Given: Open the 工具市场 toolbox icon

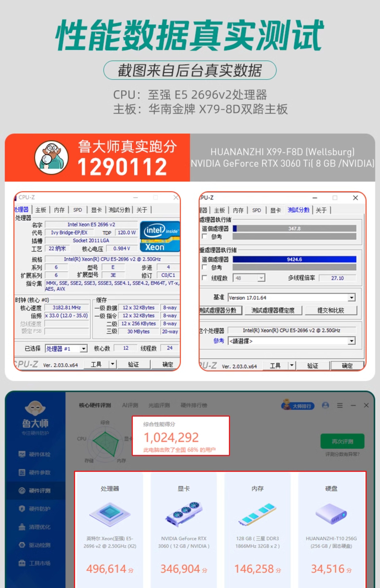Looking at the screenshot, I should (x=22, y=563).
